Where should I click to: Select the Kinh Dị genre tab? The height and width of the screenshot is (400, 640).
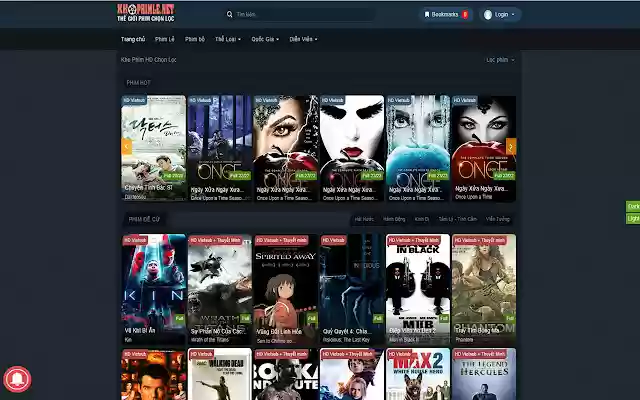pos(422,219)
